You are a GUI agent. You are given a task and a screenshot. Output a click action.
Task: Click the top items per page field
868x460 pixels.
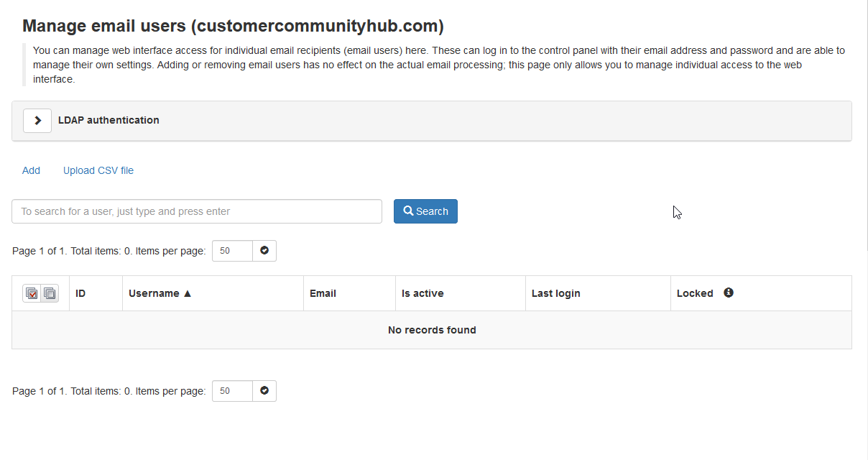(x=232, y=251)
